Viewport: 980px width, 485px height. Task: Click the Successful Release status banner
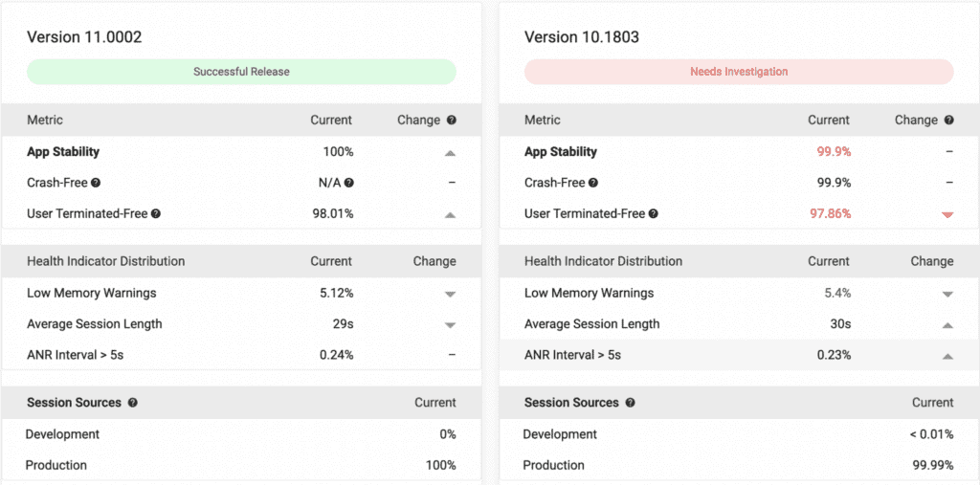241,72
